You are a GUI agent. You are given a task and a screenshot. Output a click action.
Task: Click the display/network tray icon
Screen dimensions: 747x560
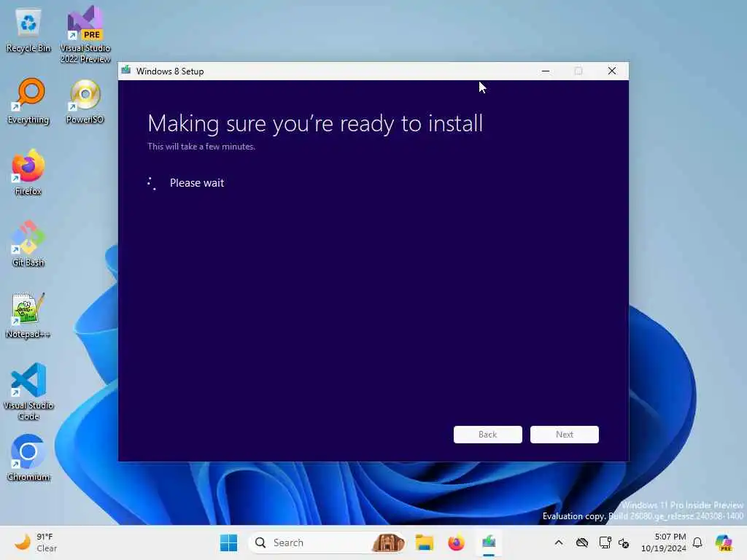tap(605, 542)
